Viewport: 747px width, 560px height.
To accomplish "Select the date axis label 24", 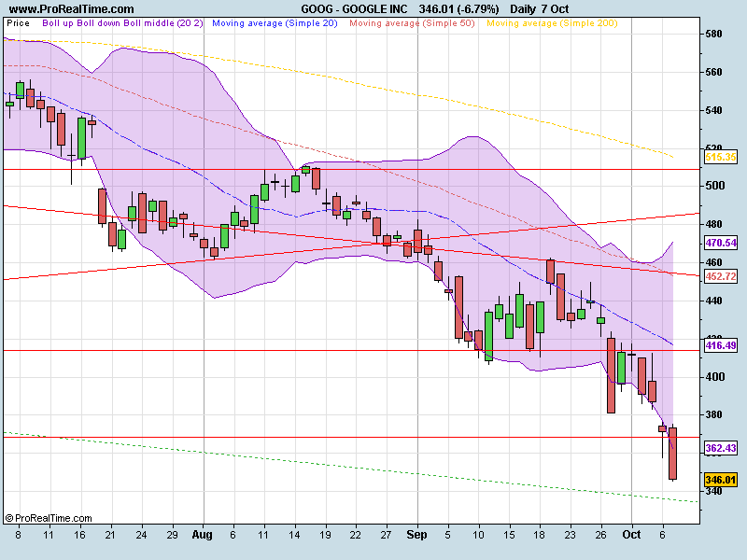I will click(141, 535).
